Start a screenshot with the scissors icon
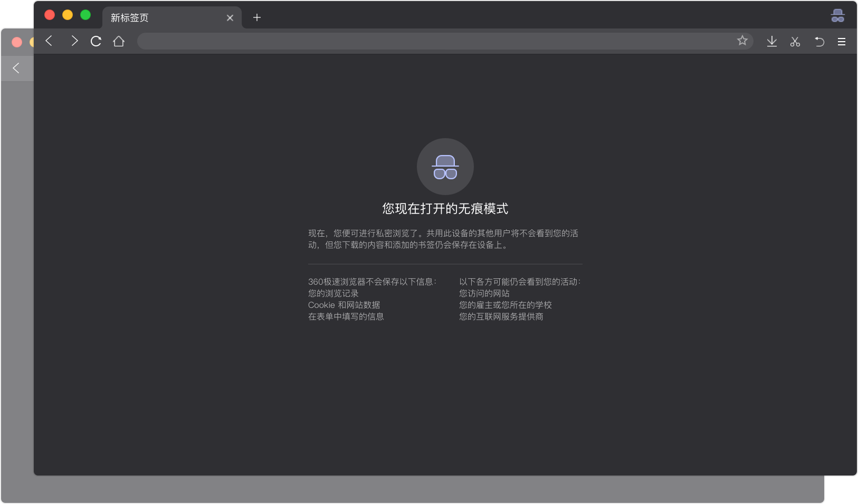Screen dimensions: 858x504 [x=795, y=41]
